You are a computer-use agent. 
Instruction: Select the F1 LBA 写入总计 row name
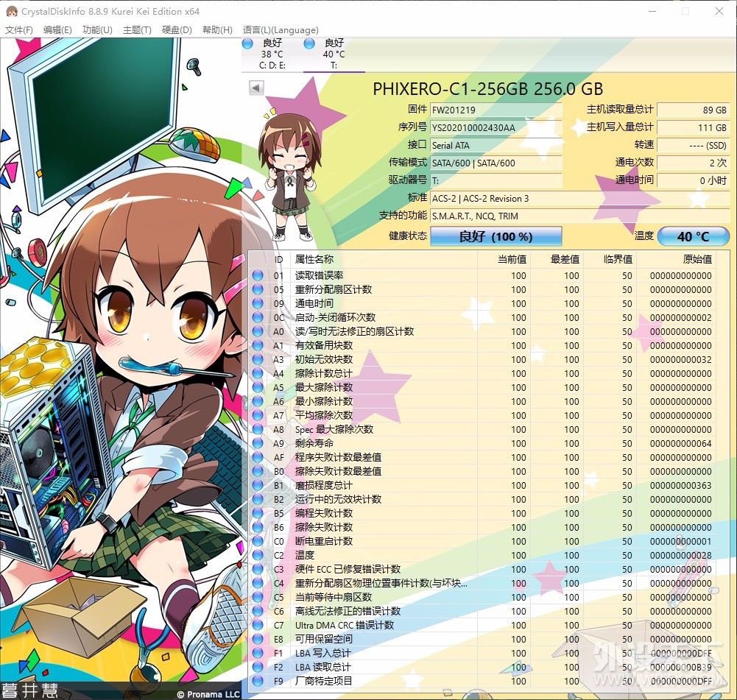point(323,653)
